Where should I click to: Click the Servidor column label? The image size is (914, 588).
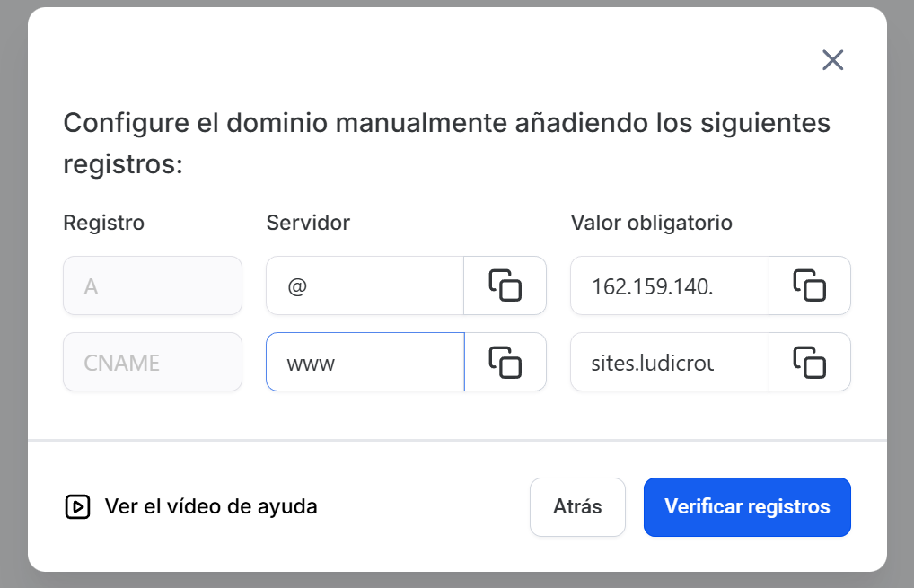pos(308,223)
